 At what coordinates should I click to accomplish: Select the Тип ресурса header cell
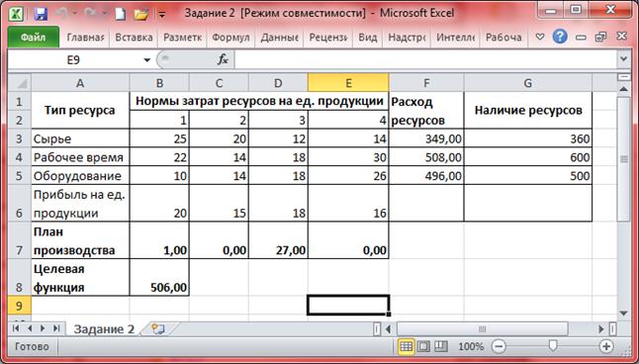[80, 110]
